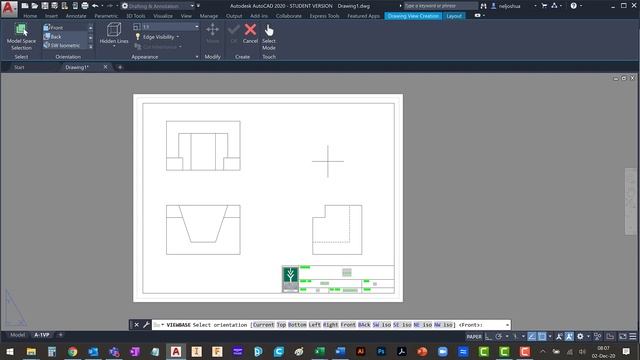640x360 pixels.
Task: Click the Move tool in Modify panel
Action: 212,33
